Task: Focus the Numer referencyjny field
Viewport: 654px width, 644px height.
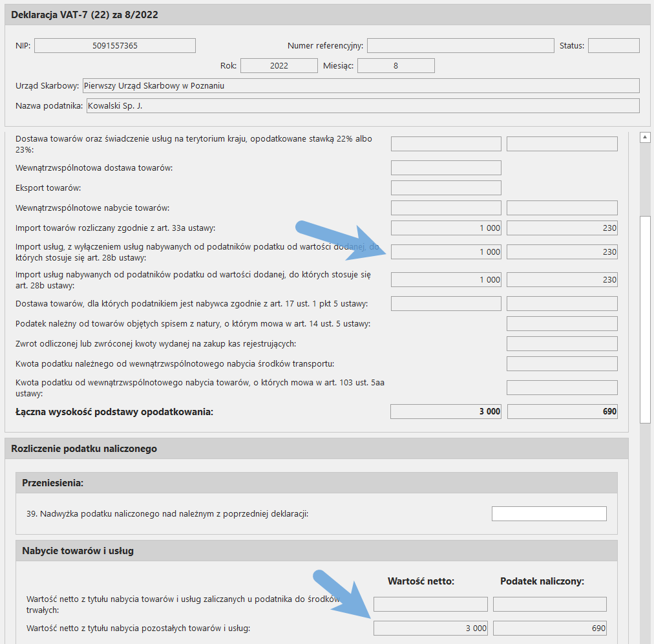Action: point(460,45)
